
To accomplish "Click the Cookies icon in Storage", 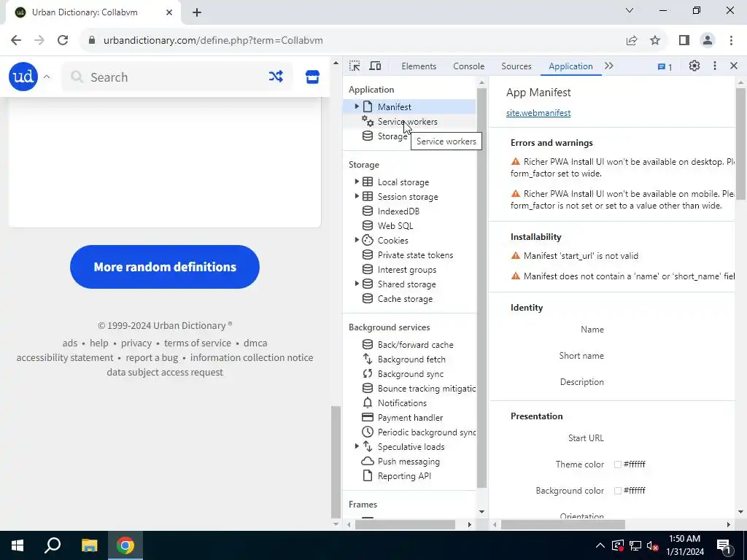I will pyautogui.click(x=368, y=240).
